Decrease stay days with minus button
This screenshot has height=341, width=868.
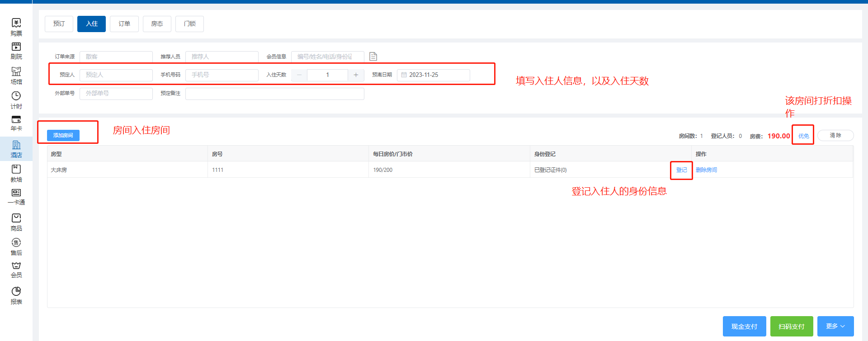(x=299, y=75)
